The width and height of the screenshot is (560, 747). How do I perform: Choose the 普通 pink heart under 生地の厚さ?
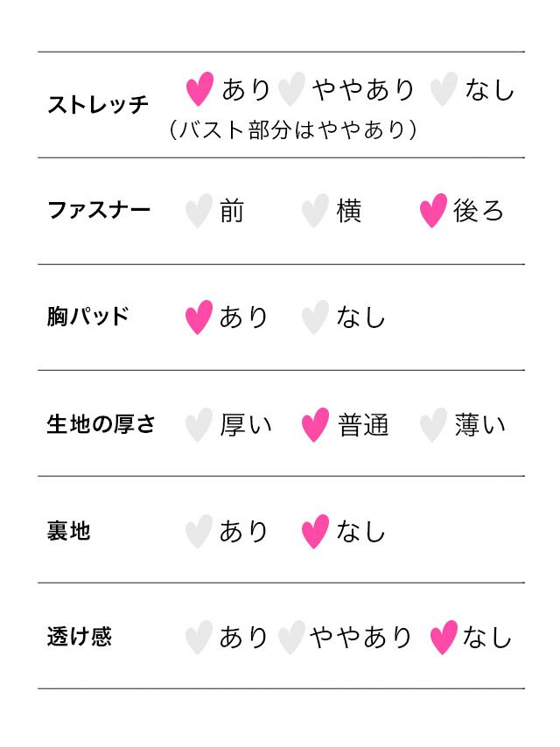tap(315, 425)
